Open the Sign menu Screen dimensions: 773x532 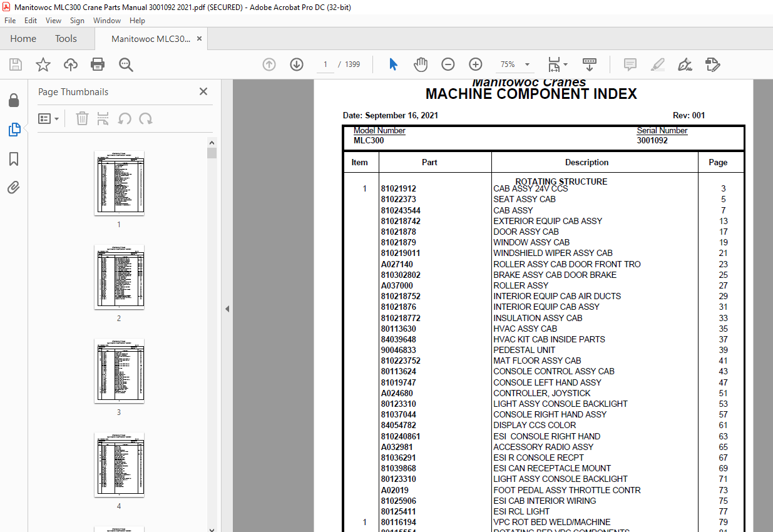(77, 21)
